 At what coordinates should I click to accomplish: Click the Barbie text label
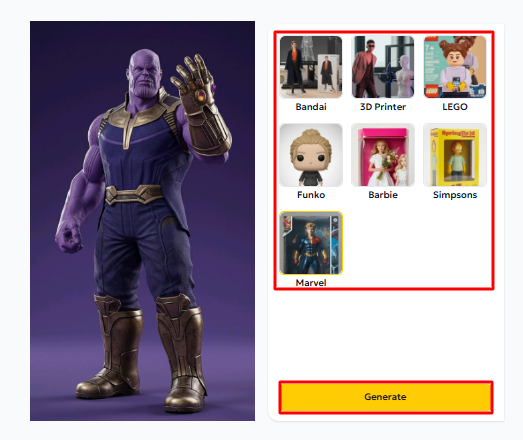tap(383, 195)
